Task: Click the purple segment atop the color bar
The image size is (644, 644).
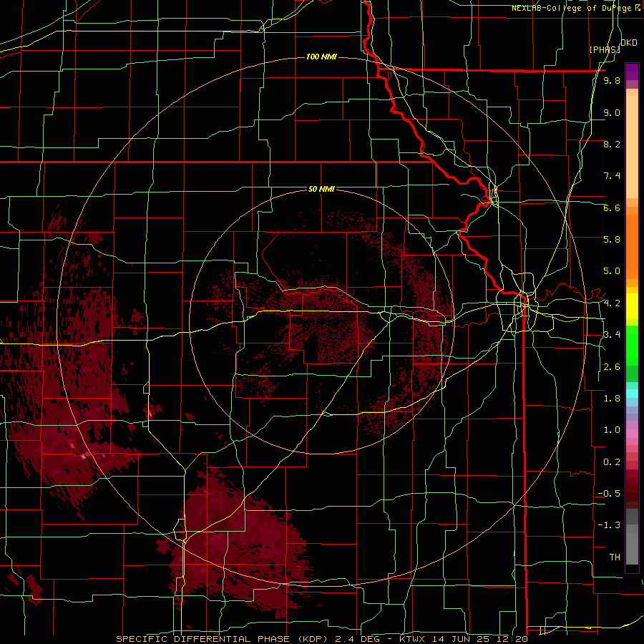Action: [632, 72]
